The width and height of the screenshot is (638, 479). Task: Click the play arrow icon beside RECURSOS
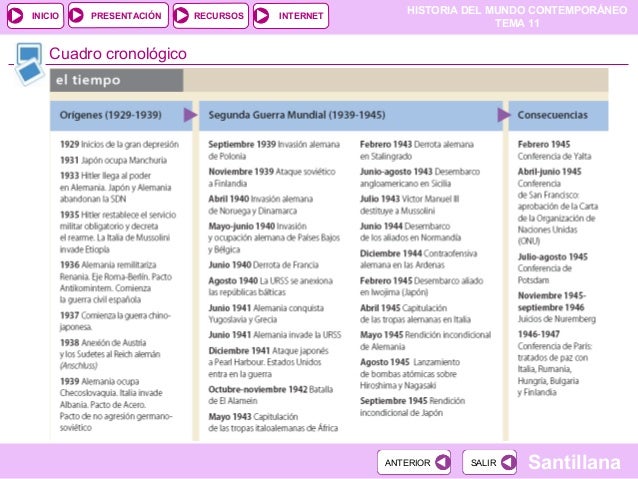(x=181, y=16)
